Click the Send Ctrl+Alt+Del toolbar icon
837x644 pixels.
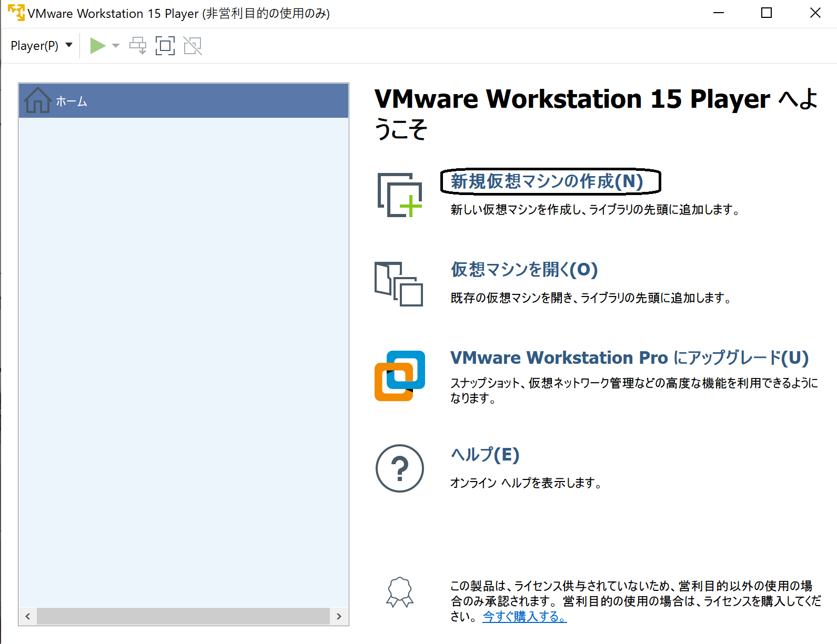pos(138,46)
